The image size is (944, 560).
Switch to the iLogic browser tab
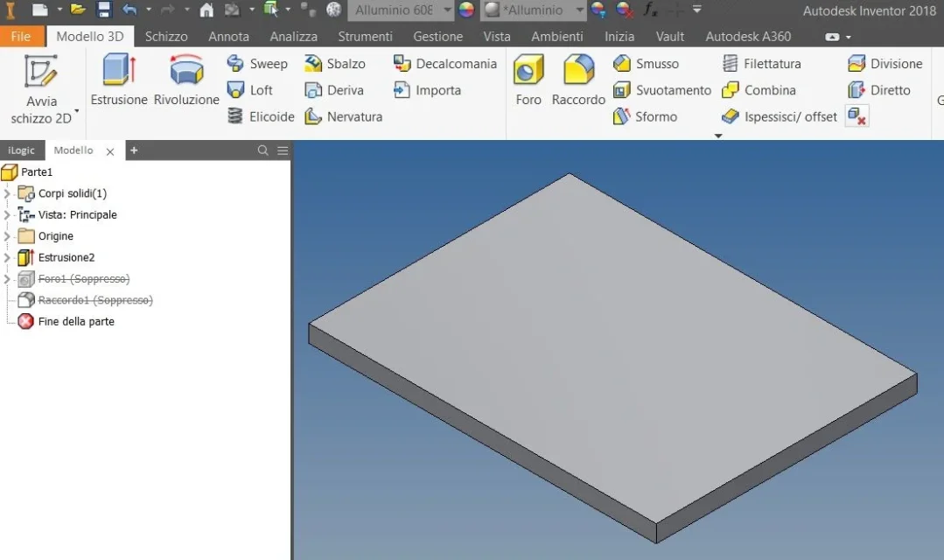point(22,150)
